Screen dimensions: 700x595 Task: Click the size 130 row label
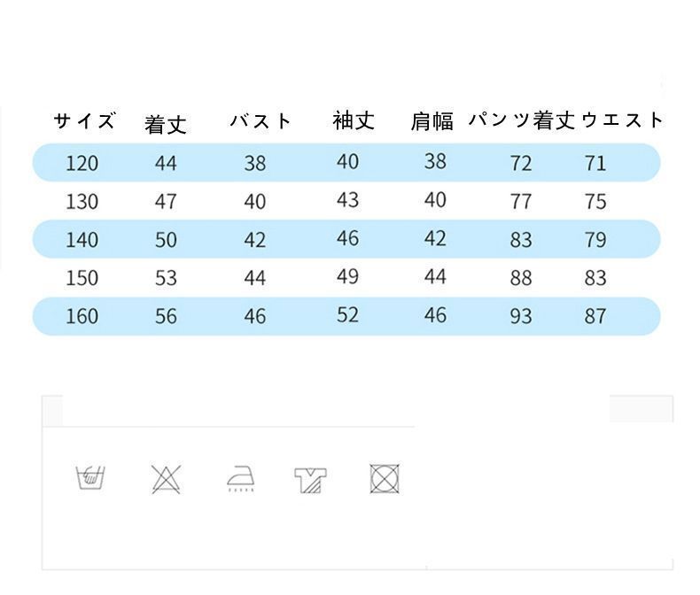[82, 202]
